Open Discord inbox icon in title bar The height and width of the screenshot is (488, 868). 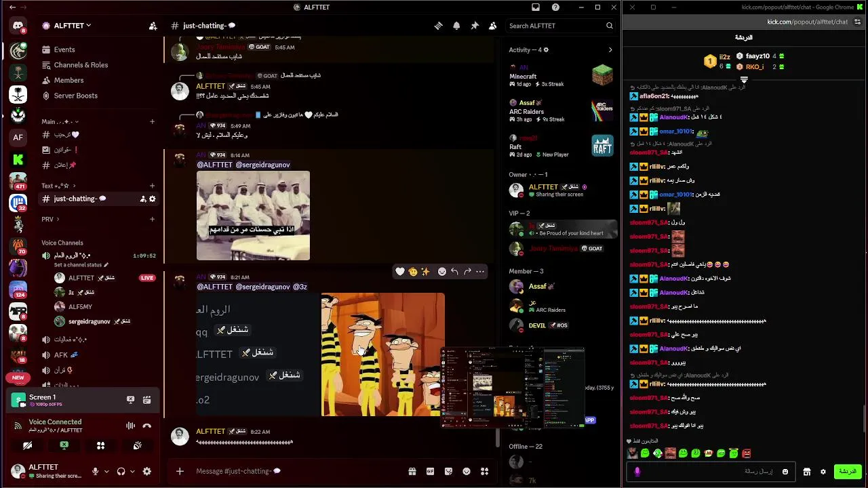(536, 7)
